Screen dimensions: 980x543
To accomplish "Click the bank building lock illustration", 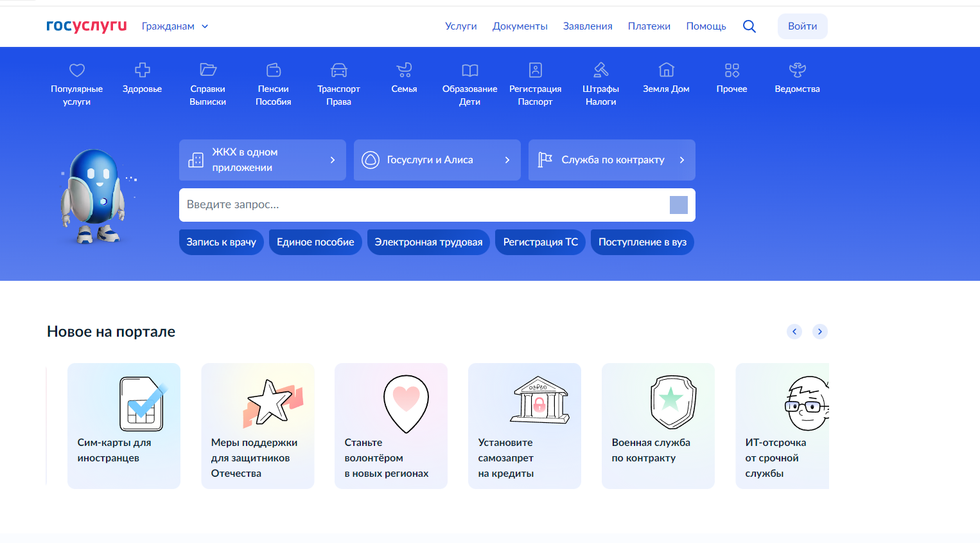I will [x=540, y=400].
